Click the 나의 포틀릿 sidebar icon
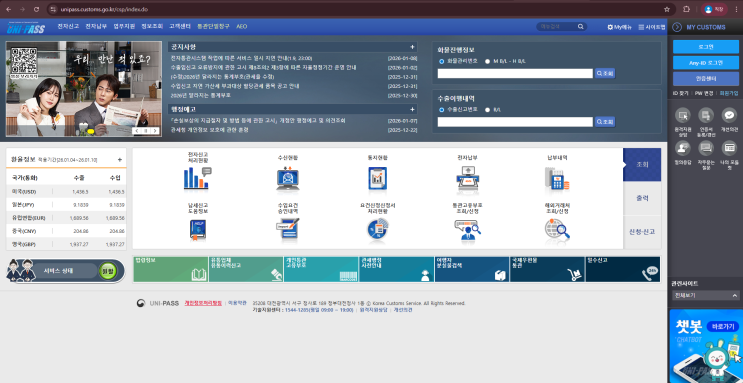This screenshot has height=383, width=743. click(729, 148)
